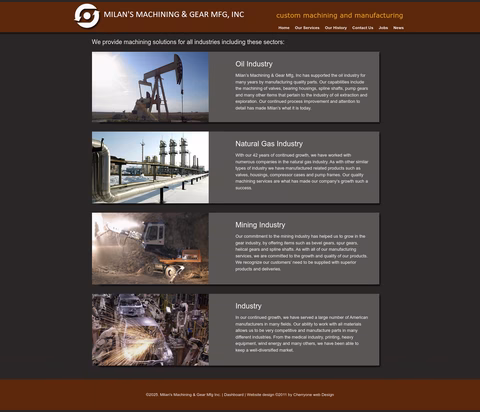
Task: Click the Natural Gas Industry heading
Action: pos(269,144)
